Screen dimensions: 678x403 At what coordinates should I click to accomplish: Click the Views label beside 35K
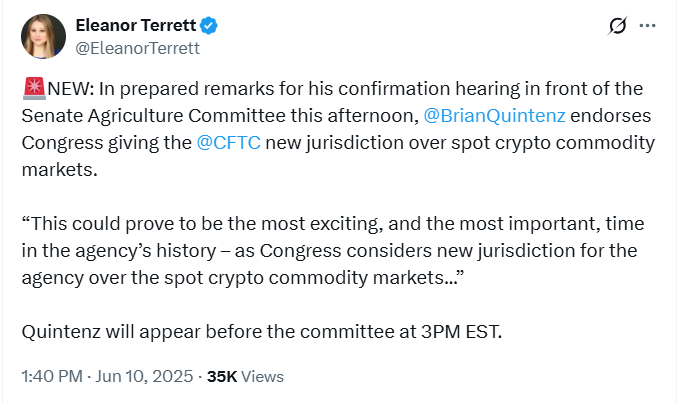(x=262, y=377)
